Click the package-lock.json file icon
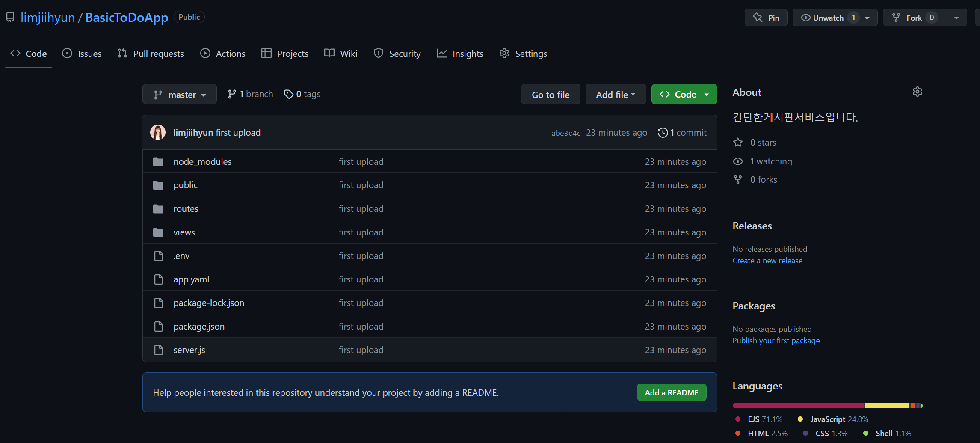This screenshot has height=443, width=980. click(x=158, y=303)
